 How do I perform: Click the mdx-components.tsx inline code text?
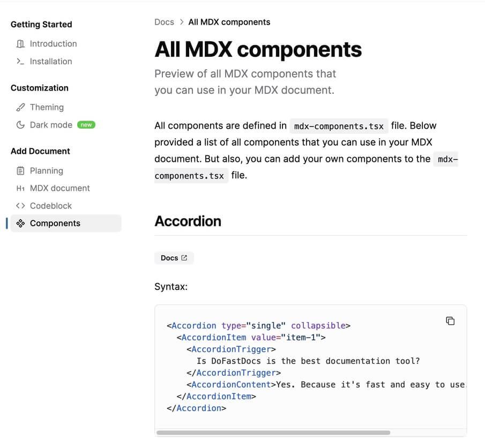339,126
